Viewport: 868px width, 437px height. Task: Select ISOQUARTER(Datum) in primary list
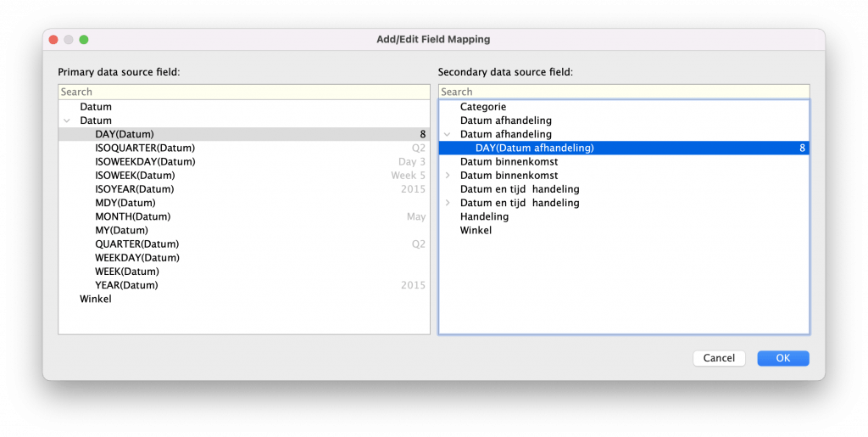(145, 148)
